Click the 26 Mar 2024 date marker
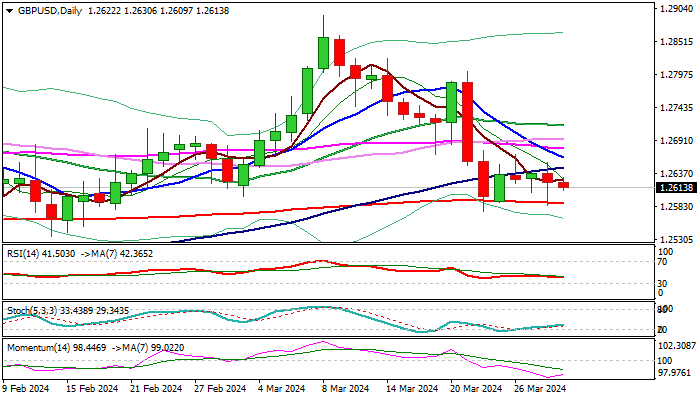This screenshot has width=700, height=400. click(540, 388)
